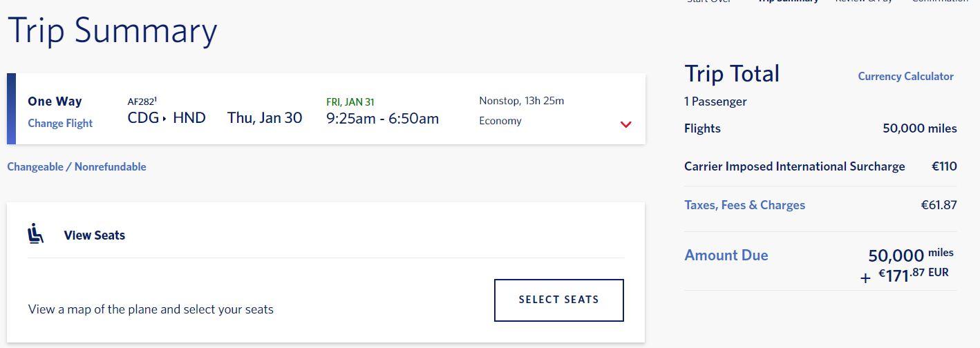Open Taxes, Fees & Charges breakdown
The width and height of the screenshot is (980, 348).
click(x=744, y=205)
